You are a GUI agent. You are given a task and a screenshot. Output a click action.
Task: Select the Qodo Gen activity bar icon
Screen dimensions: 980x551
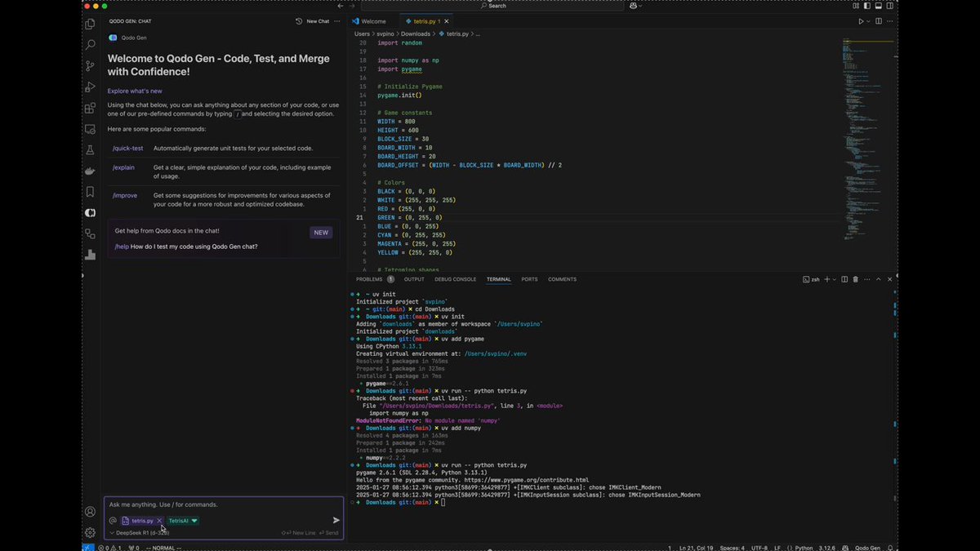90,213
